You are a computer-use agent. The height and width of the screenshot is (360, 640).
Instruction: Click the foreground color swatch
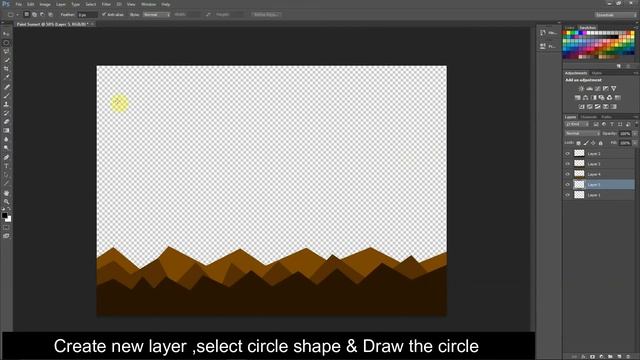click(4, 215)
